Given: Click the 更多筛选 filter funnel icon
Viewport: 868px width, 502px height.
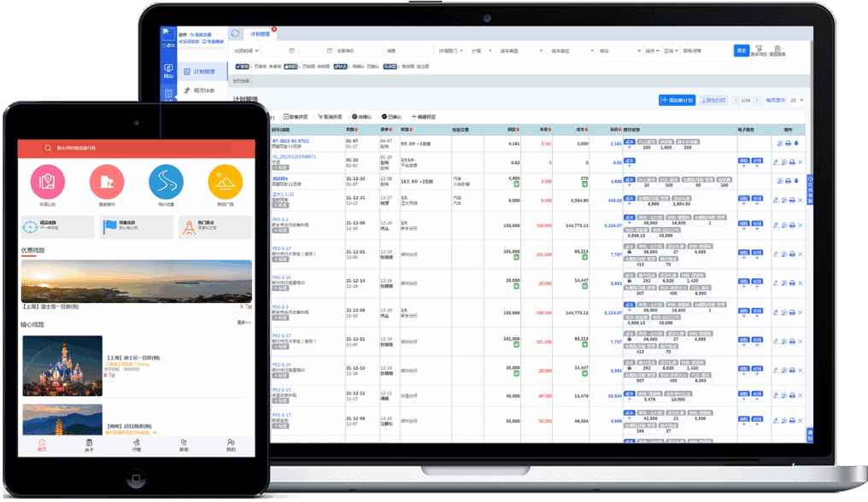Looking at the screenshot, I should coord(759,50).
